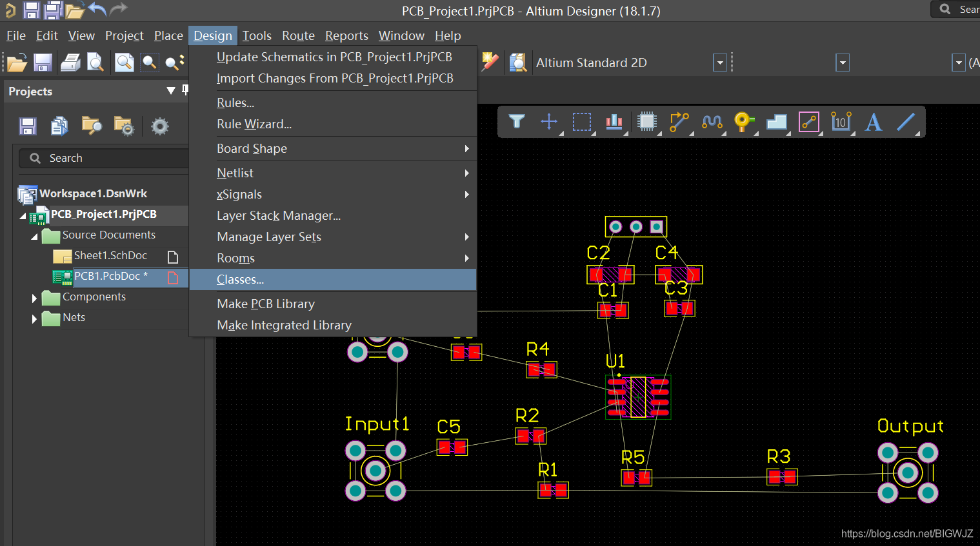The height and width of the screenshot is (546, 980).
Task: Click the Place Linear Dimension tool
Action: click(x=841, y=122)
